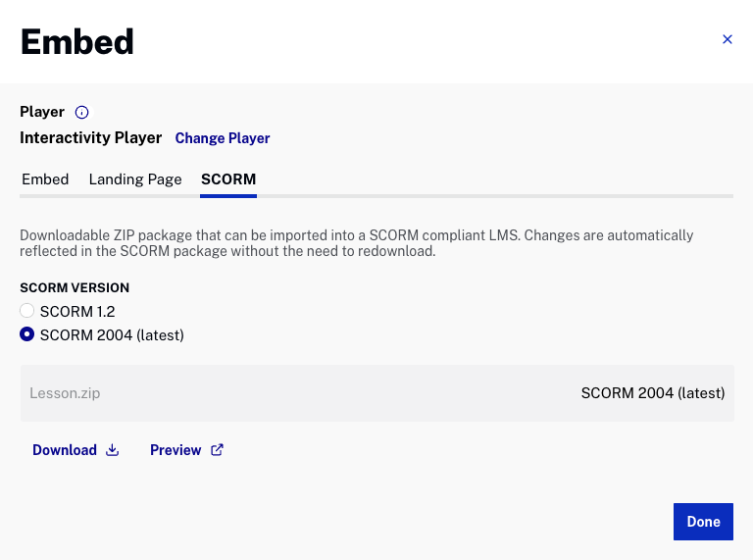Click the Embed dialog title

coord(76,42)
